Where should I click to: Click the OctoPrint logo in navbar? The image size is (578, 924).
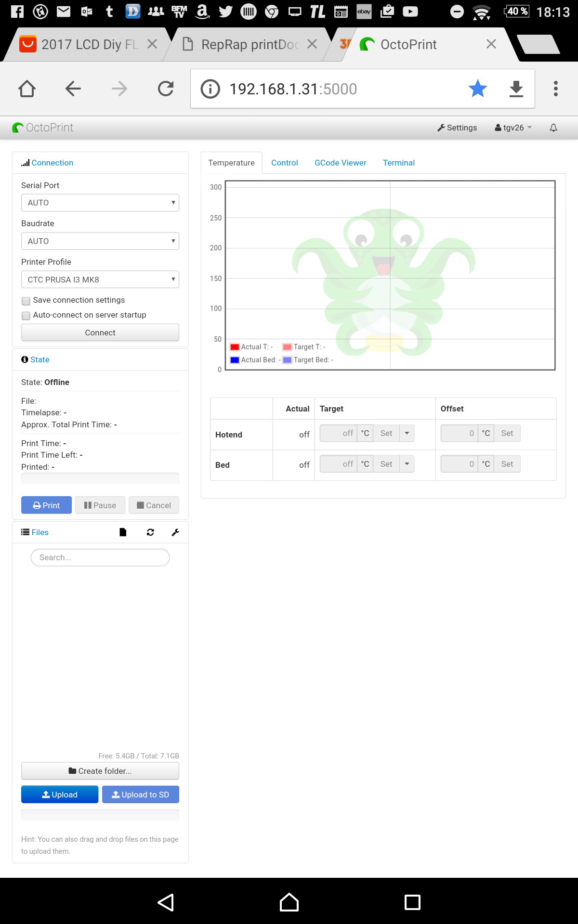pos(43,128)
